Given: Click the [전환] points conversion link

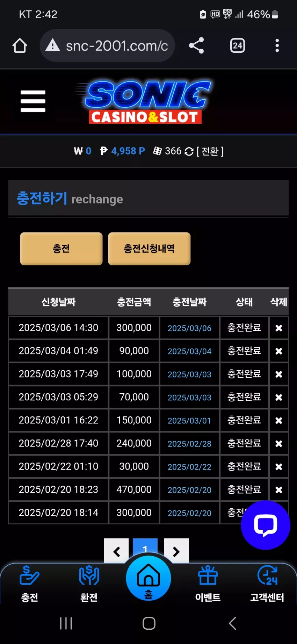Looking at the screenshot, I should pyautogui.click(x=210, y=151).
